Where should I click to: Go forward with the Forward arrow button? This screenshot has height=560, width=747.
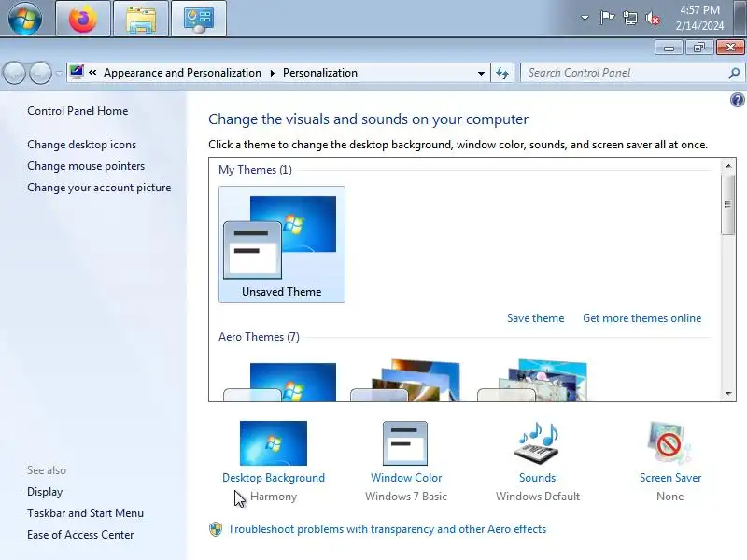click(40, 73)
